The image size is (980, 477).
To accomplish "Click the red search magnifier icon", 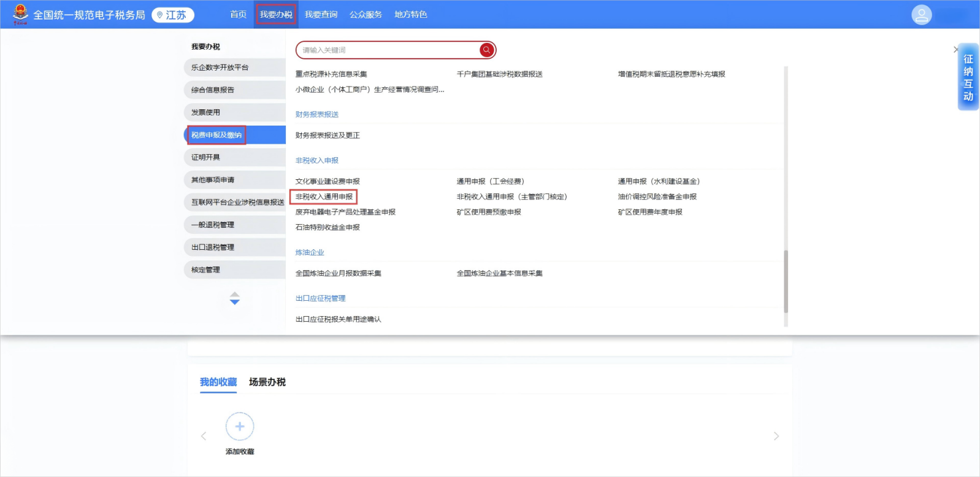I will coord(486,50).
